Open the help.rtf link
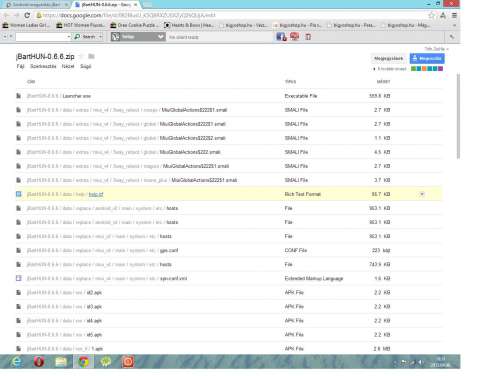The height and width of the screenshot is (376, 500). point(96,194)
